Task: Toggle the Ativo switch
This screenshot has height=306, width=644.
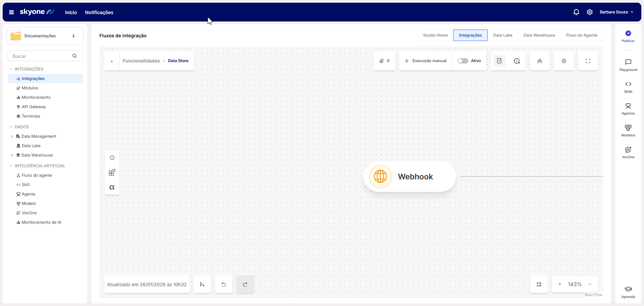Action: (463, 61)
